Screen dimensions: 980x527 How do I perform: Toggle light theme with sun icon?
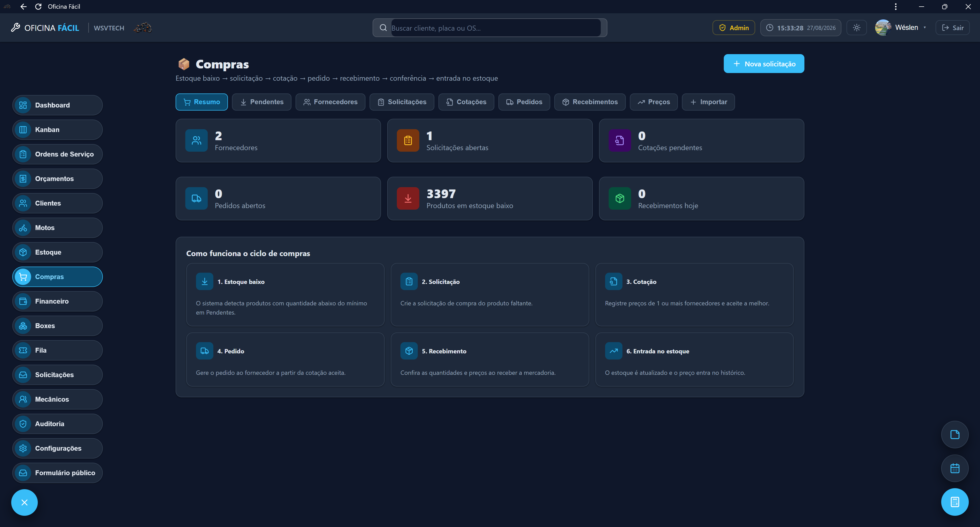pyautogui.click(x=856, y=28)
